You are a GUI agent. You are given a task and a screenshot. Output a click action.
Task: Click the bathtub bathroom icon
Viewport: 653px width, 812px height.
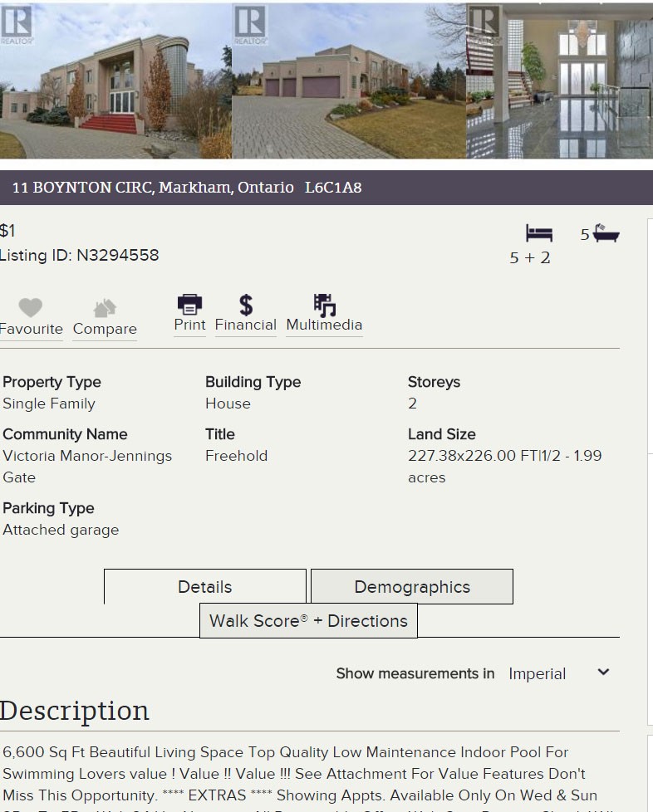[606, 233]
